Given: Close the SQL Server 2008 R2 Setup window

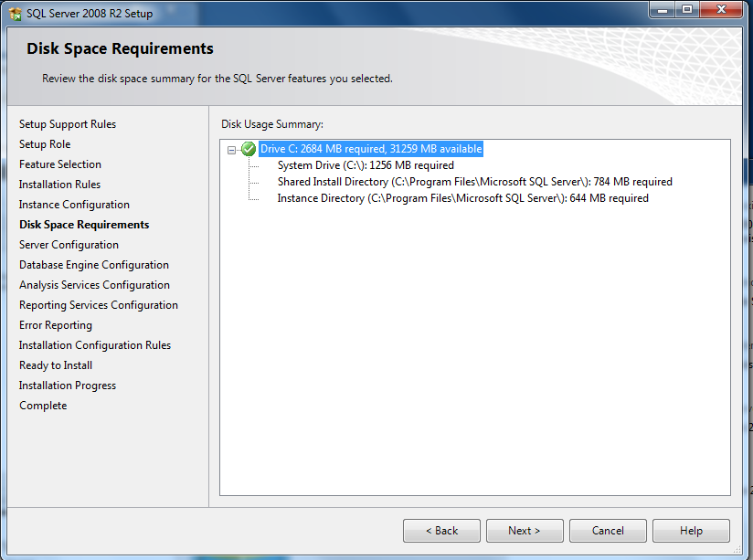Looking at the screenshot, I should click(x=721, y=10).
